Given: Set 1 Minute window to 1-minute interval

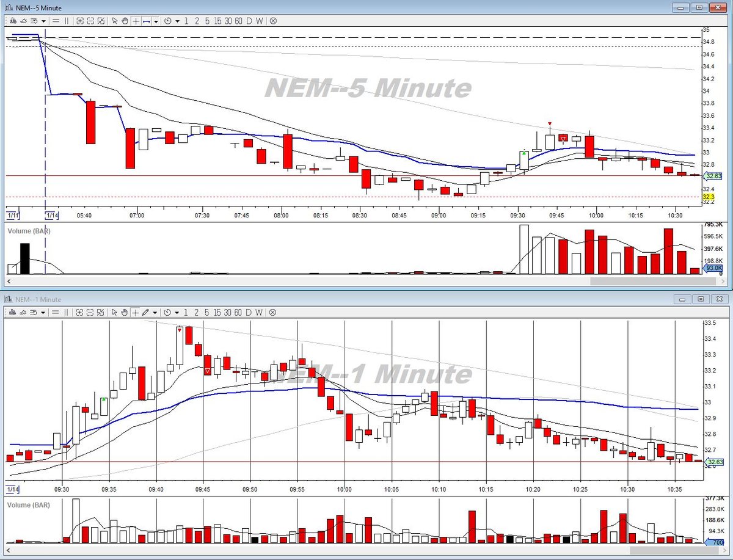Looking at the screenshot, I should coord(186,313).
